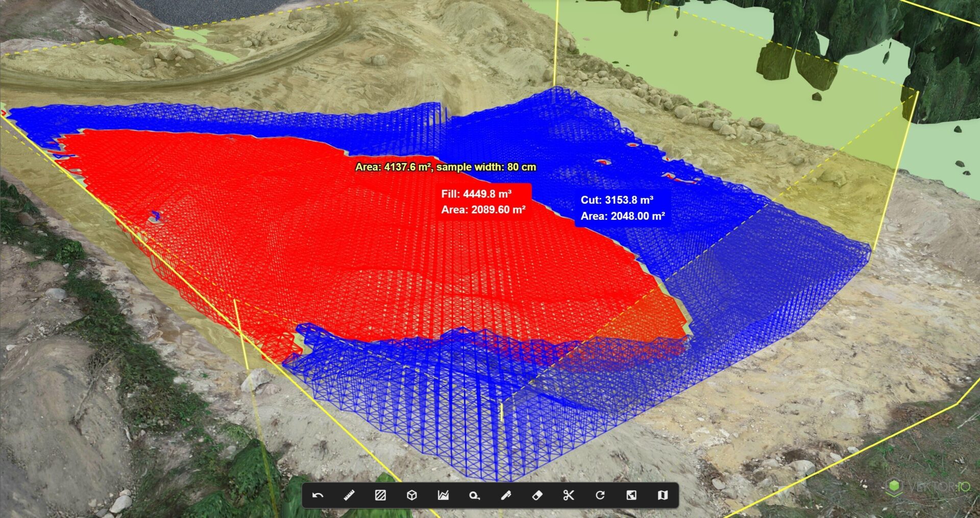Click the Area: 4137.6 m² sample width label
This screenshot has width=980, height=518.
coord(446,167)
